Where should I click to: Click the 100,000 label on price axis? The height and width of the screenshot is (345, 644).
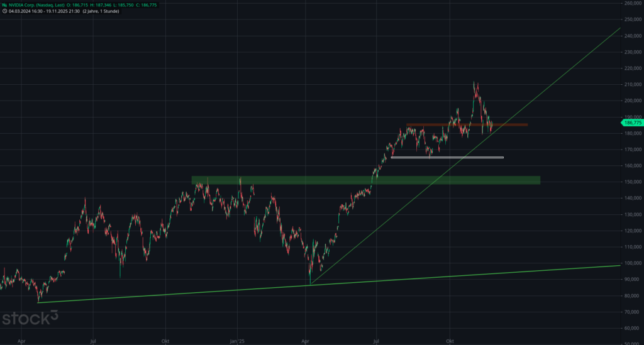click(x=631, y=263)
